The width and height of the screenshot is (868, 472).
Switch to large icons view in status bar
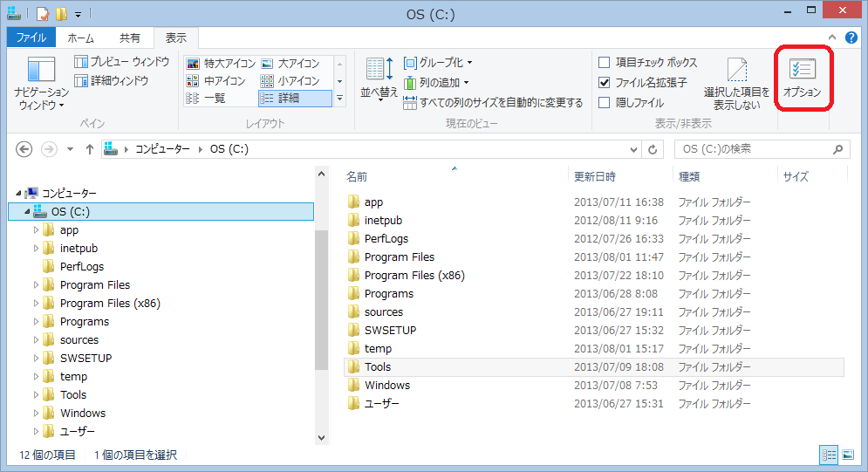848,455
